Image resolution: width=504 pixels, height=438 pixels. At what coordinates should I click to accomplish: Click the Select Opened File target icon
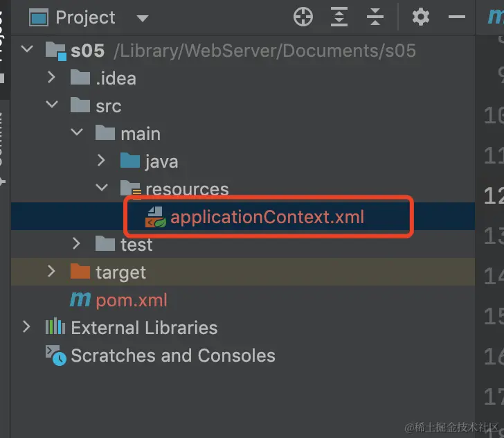coord(303,17)
